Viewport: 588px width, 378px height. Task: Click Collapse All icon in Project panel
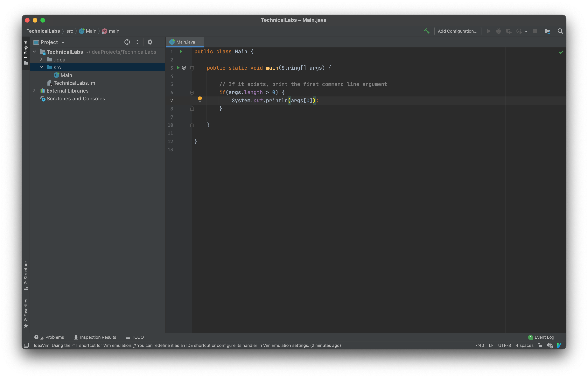point(137,42)
